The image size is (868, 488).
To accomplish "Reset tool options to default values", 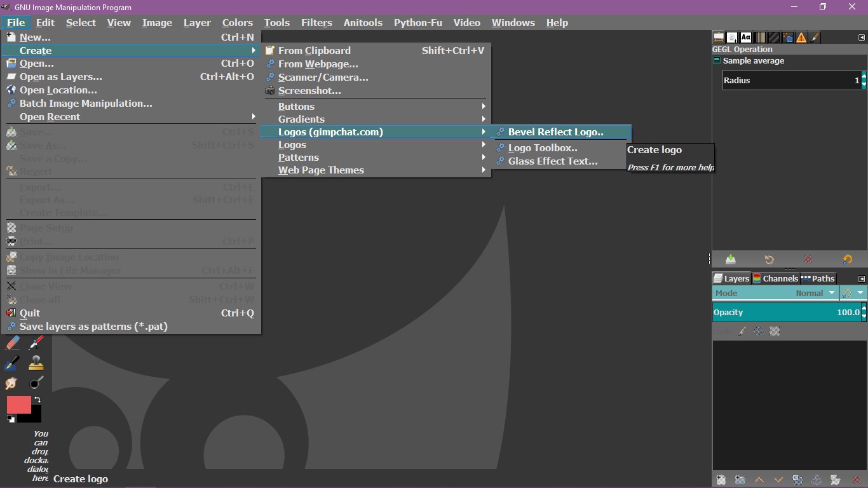I will pos(847,259).
